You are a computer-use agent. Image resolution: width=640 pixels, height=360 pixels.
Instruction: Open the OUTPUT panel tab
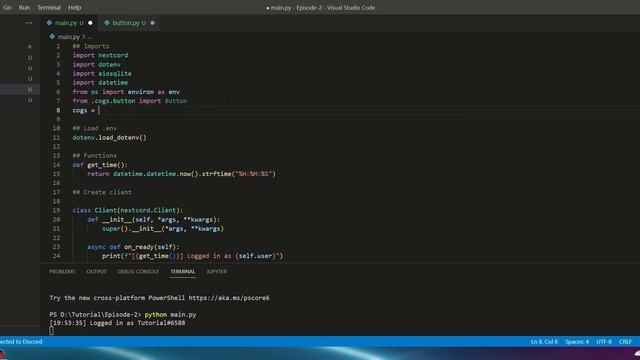tap(96, 271)
